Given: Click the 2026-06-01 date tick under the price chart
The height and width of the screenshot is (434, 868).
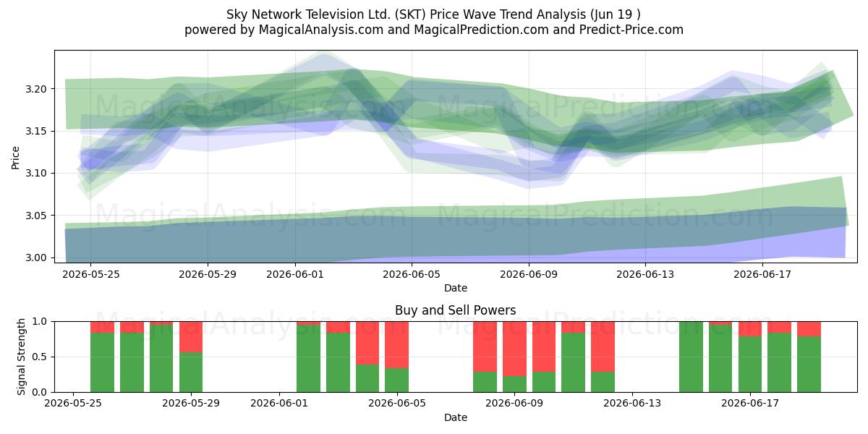Looking at the screenshot, I should [296, 274].
